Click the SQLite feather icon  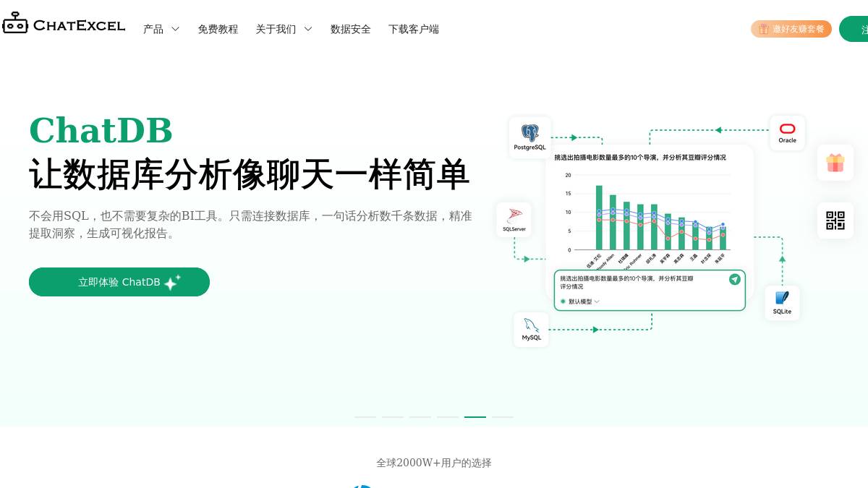[782, 298]
